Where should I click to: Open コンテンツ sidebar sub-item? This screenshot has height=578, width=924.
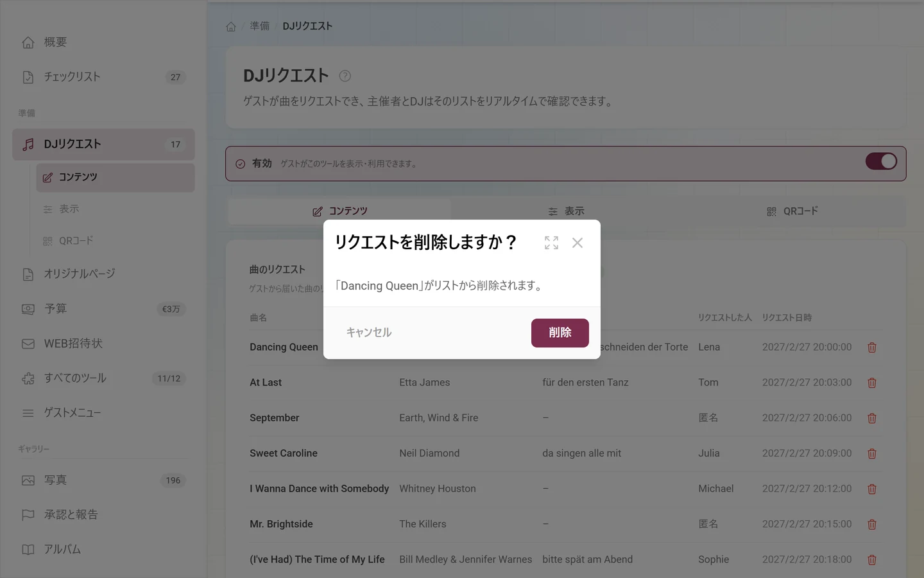click(x=116, y=177)
